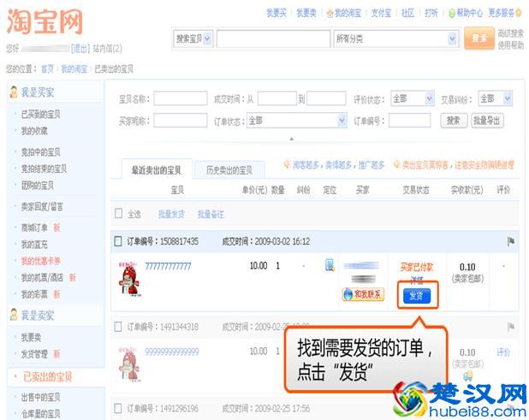529x420 pixels.
Task: Click the phone 定位 icon in first order
Action: [x=330, y=265]
